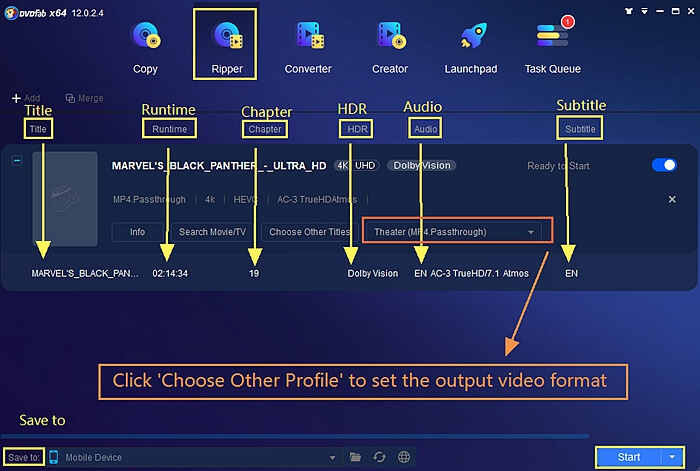This screenshot has width=700, height=471.
Task: Click the Subtitle column header
Action: (x=580, y=129)
